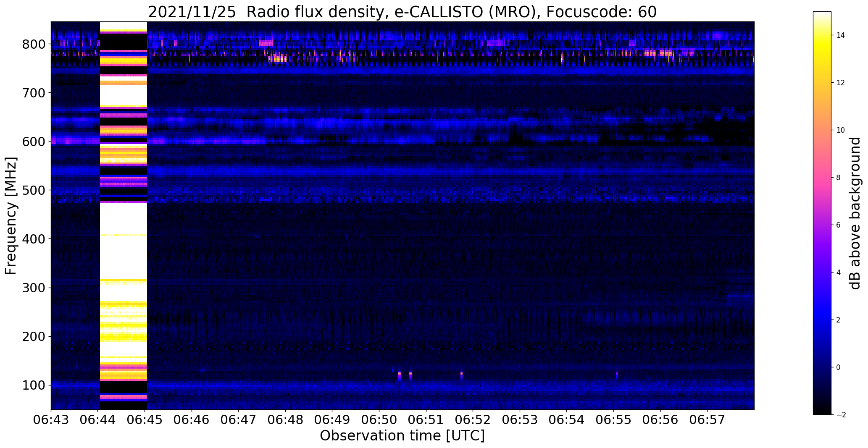Select the 'Frequency [MHz]' y-axis label

pos(11,216)
